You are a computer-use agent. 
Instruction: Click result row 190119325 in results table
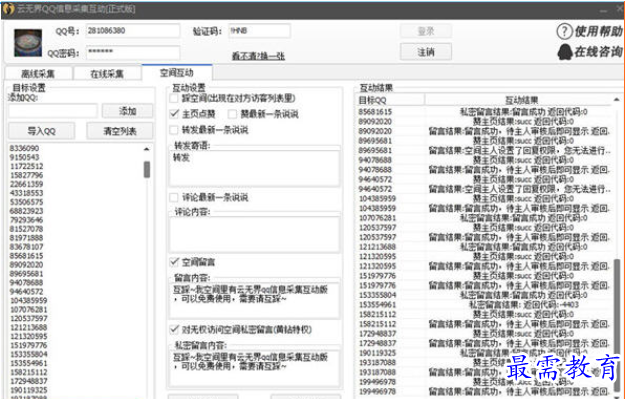[x=484, y=353]
